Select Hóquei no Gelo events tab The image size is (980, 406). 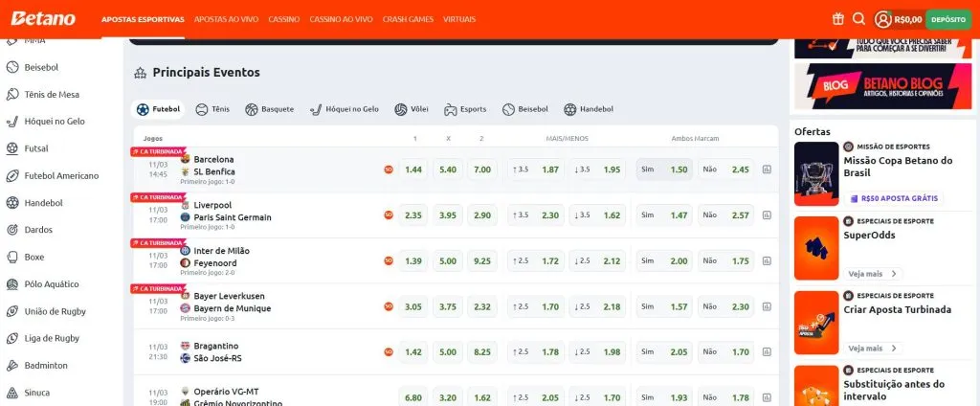click(344, 109)
